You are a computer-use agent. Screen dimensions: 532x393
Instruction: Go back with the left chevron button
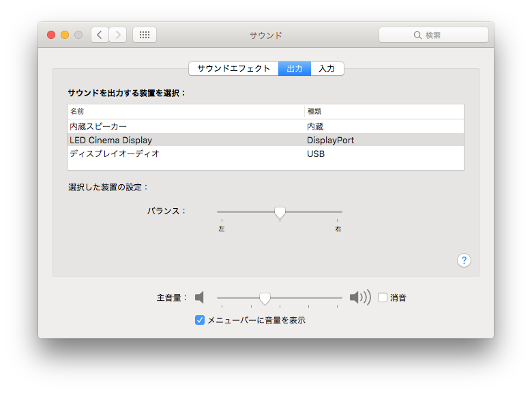[100, 35]
